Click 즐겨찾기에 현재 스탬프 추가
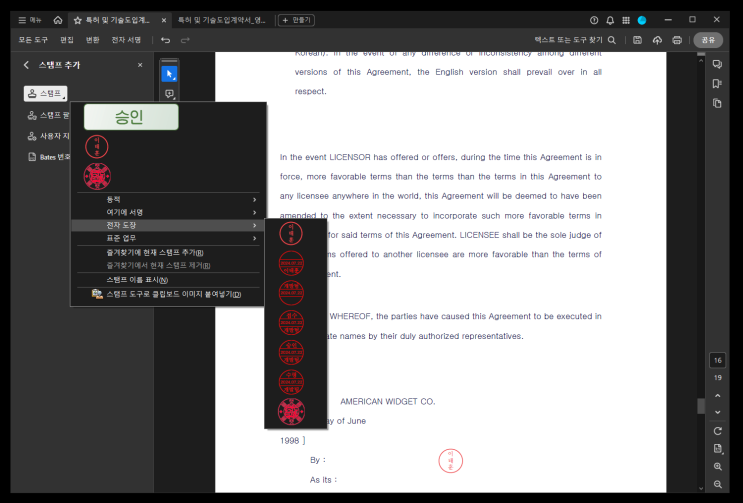The width and height of the screenshot is (743, 503). (155, 252)
